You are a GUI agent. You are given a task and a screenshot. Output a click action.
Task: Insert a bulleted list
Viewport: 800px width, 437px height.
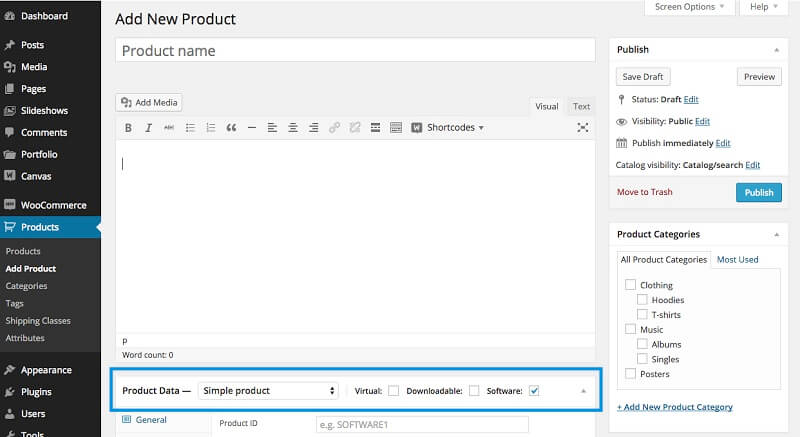coord(190,127)
